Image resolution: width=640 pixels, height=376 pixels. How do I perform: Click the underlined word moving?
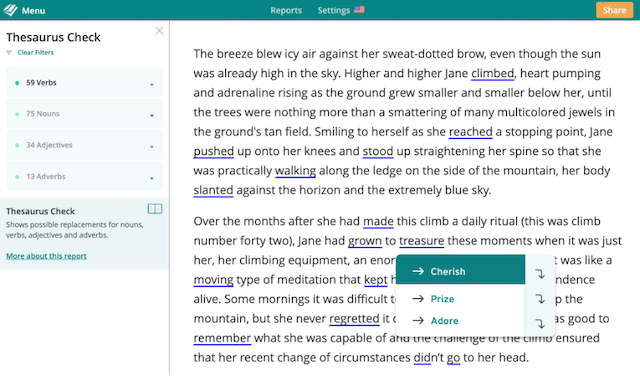213,280
